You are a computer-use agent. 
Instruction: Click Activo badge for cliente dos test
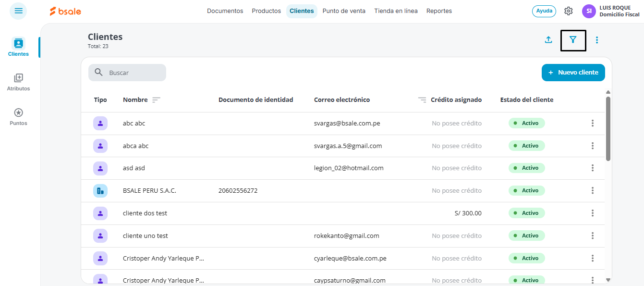[527, 213]
